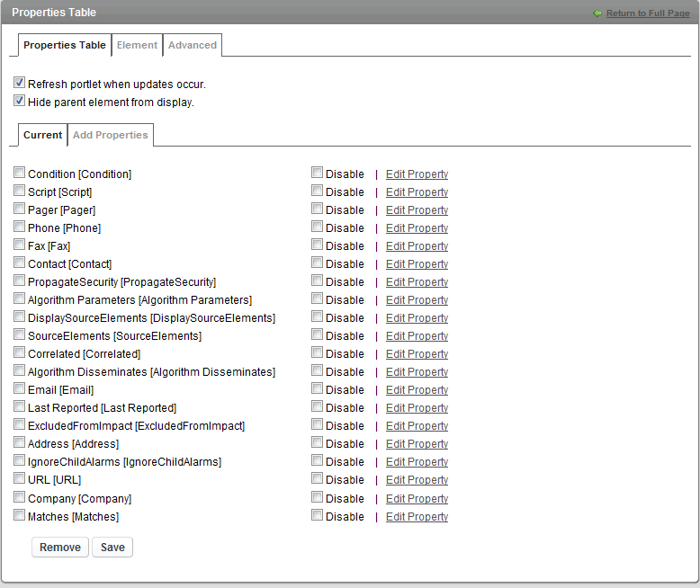This screenshot has height=588, width=700.
Task: Select the Current tab
Action: click(x=43, y=135)
